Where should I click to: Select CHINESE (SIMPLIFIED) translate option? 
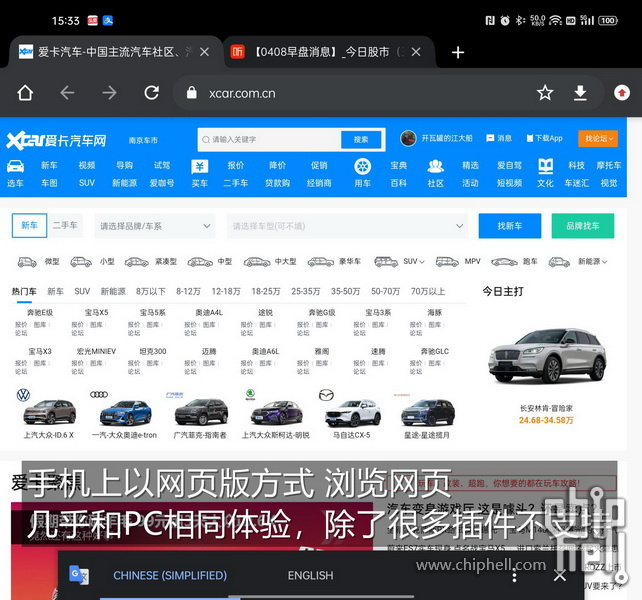click(170, 575)
